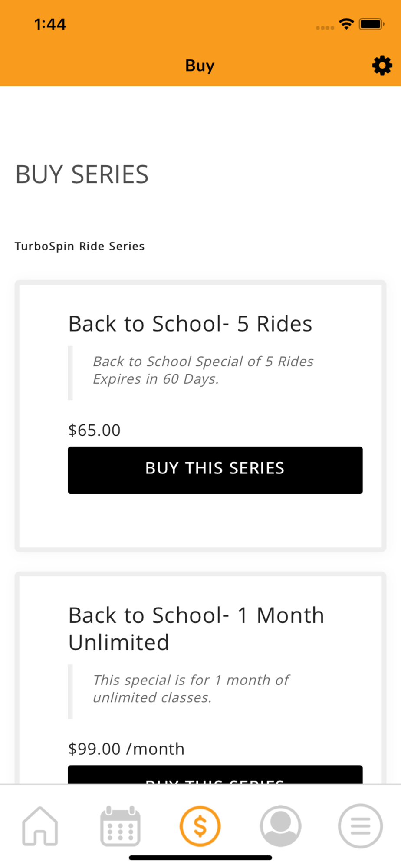Tap TurboSpin Ride Series section label
This screenshot has height=868, width=401.
[80, 246]
